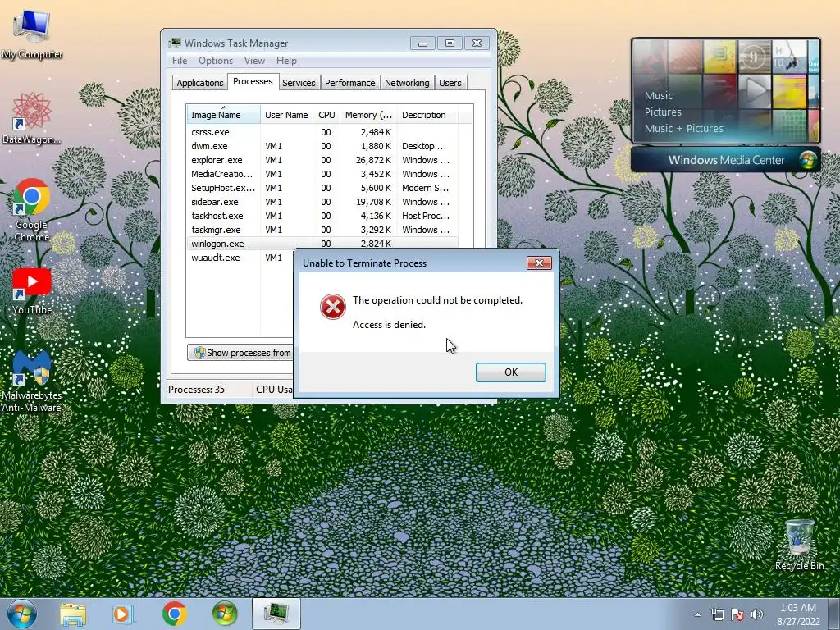The width and height of the screenshot is (840, 630).
Task: Launch Chrome from the taskbar
Action: [x=174, y=614]
